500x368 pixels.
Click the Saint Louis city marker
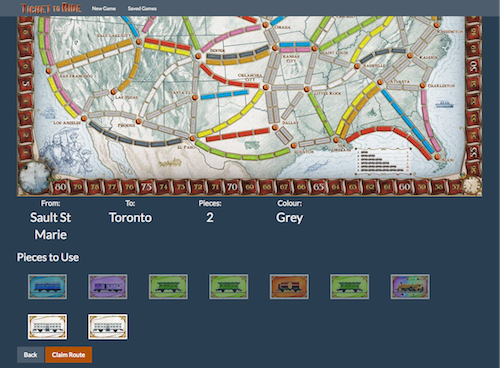coord(314,49)
